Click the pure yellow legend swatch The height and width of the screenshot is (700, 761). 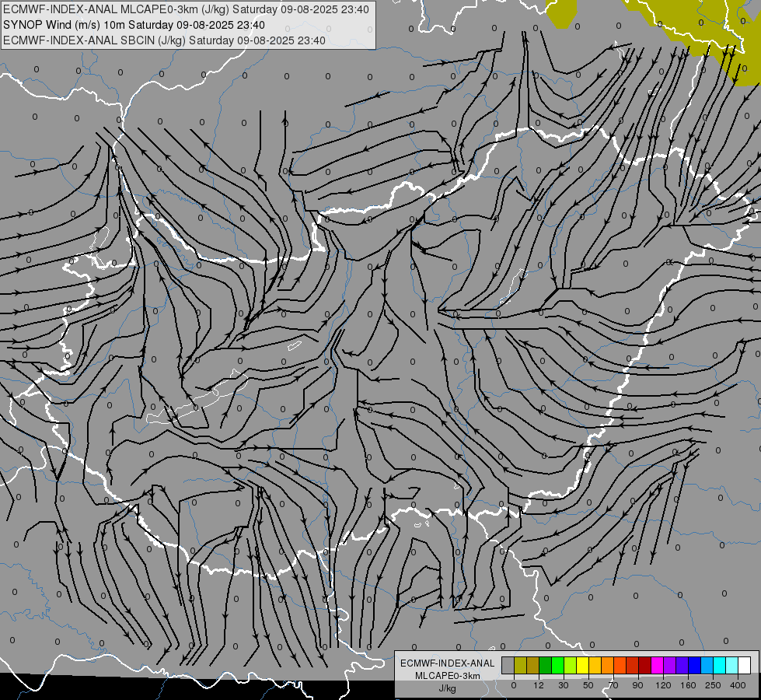(583, 665)
